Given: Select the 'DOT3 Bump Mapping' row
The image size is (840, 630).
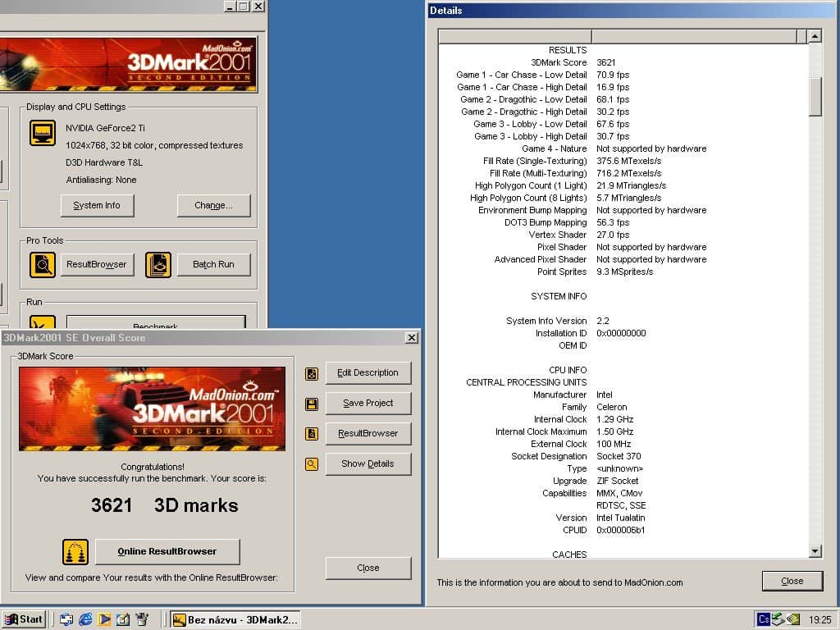Looking at the screenshot, I should pos(623,223).
